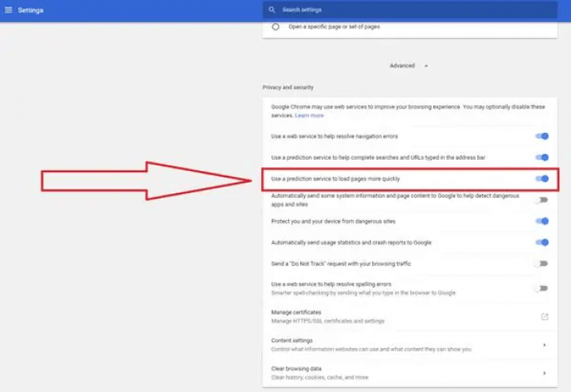
Task: Click 'Use a web service to help resolve navigation errors' text
Action: [x=334, y=136]
